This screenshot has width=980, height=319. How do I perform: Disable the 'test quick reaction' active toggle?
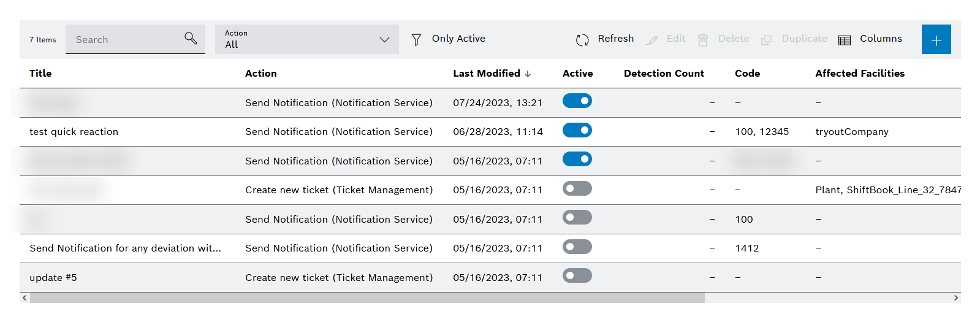[577, 130]
